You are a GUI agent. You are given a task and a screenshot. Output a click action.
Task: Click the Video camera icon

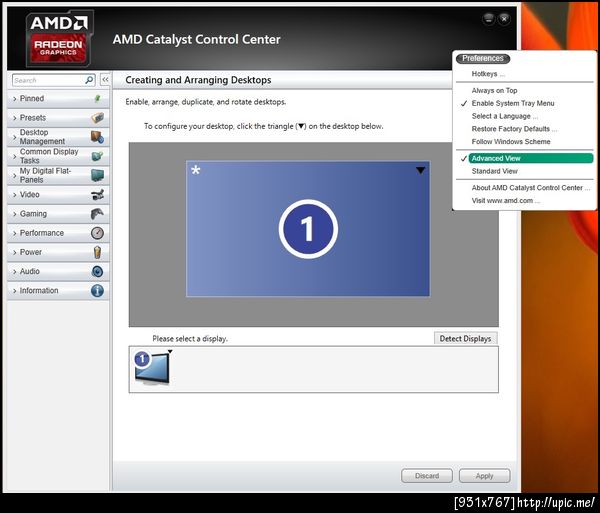(x=97, y=195)
